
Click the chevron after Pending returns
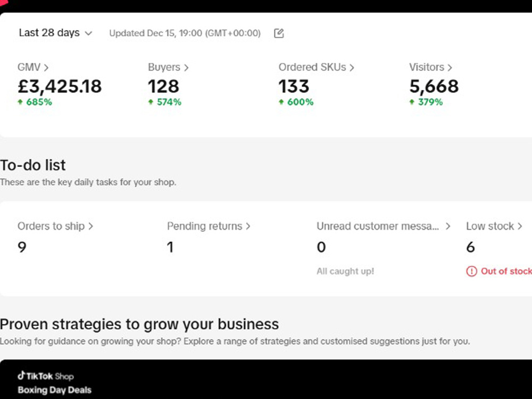pos(248,226)
